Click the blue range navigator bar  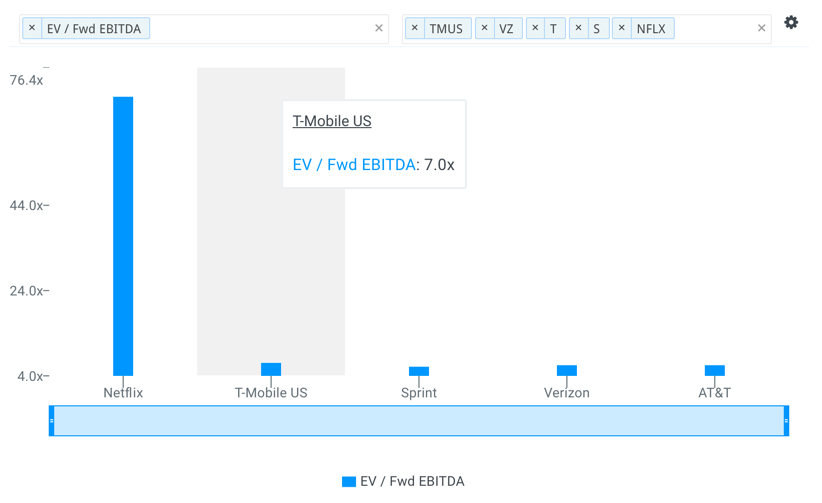(419, 421)
